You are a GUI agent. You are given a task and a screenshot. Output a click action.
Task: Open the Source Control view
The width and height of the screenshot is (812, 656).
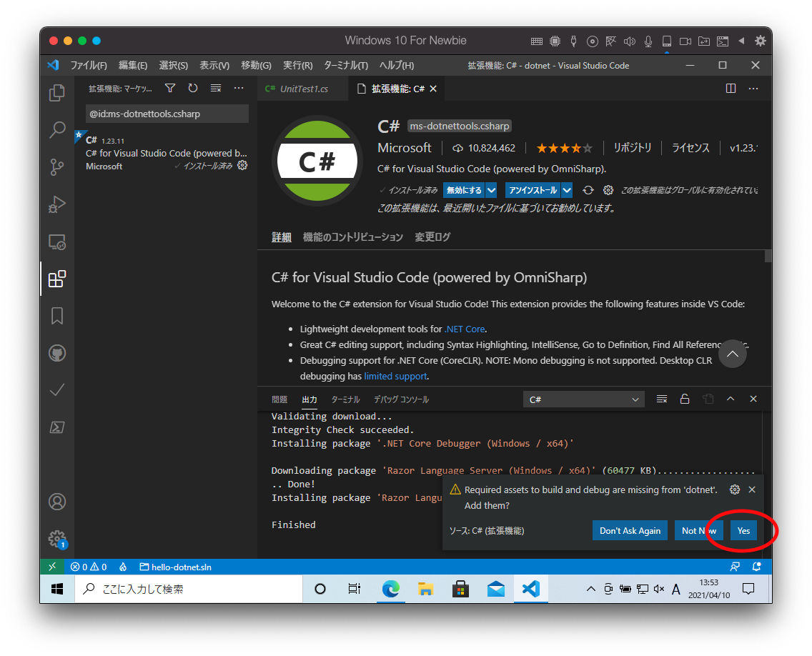click(x=57, y=167)
